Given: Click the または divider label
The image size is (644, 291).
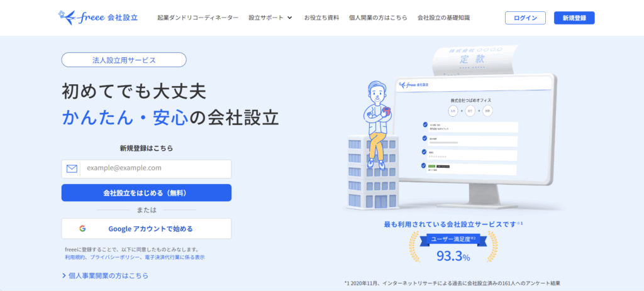Looking at the screenshot, I should pos(146,210).
